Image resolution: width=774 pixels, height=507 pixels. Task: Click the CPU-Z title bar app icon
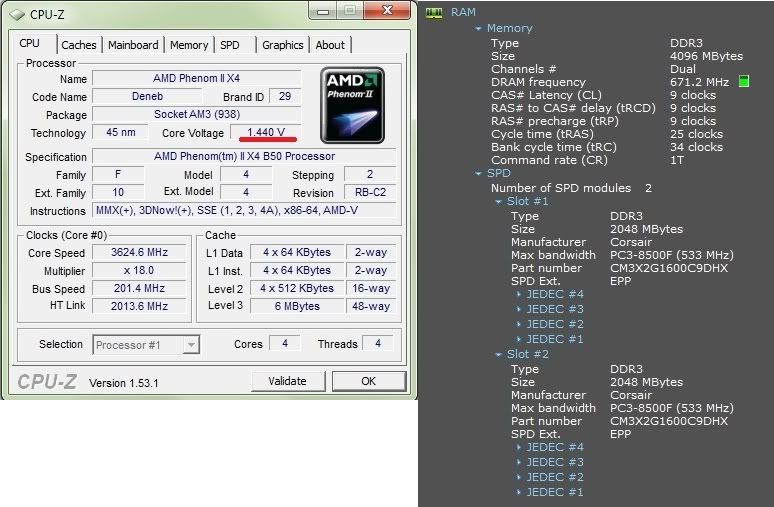17,15
